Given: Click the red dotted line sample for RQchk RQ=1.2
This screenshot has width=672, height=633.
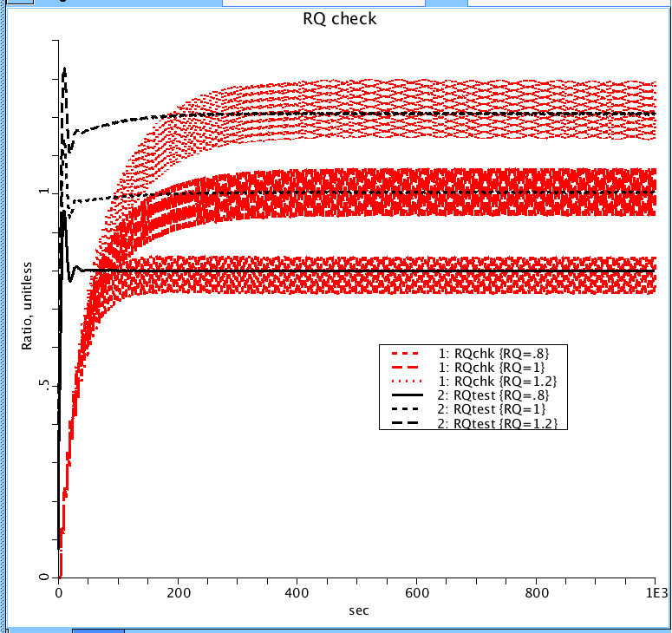Looking at the screenshot, I should [x=407, y=382].
